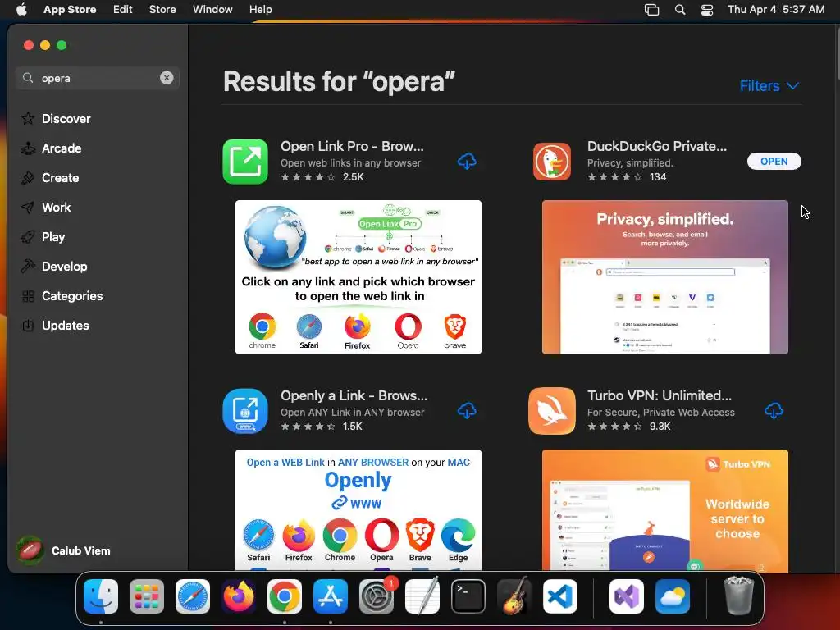Viewport: 840px width, 630px height.
Task: Open Launchpad from the Dock
Action: (x=147, y=596)
